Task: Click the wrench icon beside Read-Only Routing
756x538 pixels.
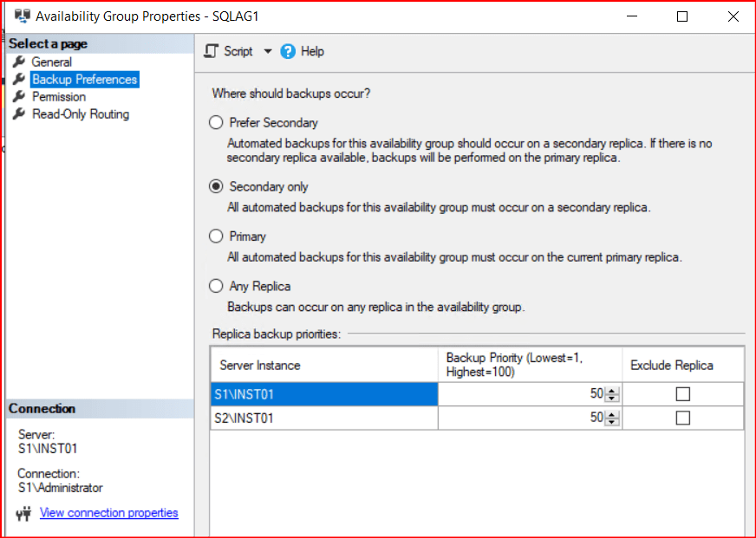Action: 19,114
